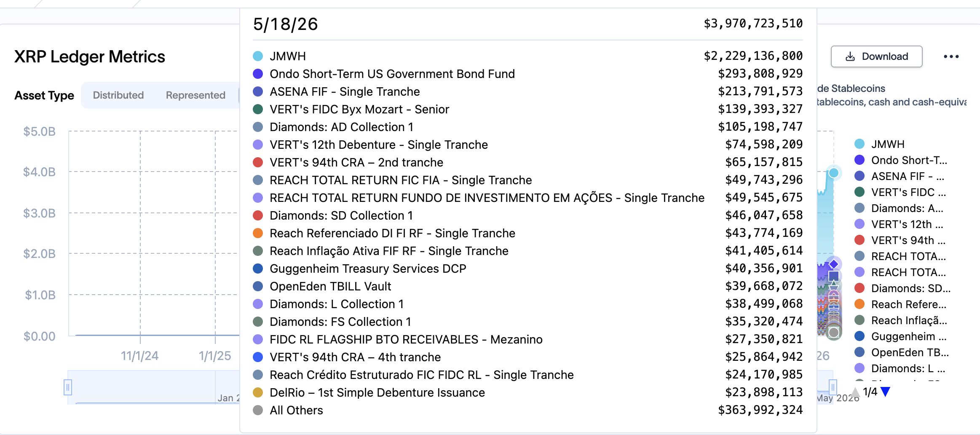The height and width of the screenshot is (435, 980).
Task: Click the gray circle marker at chart bottom
Action: 833,333
